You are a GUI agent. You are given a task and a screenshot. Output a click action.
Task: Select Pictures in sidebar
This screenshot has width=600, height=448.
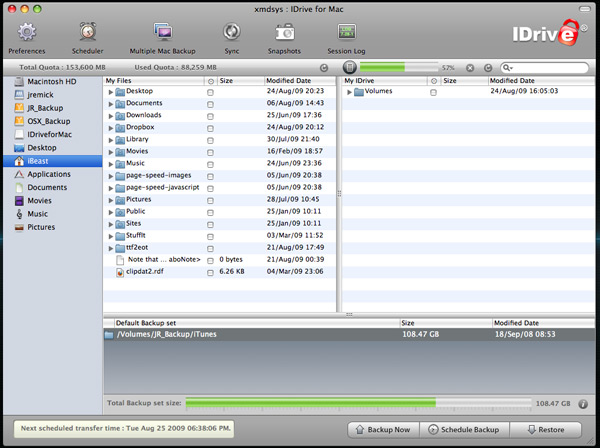pyautogui.click(x=52, y=227)
